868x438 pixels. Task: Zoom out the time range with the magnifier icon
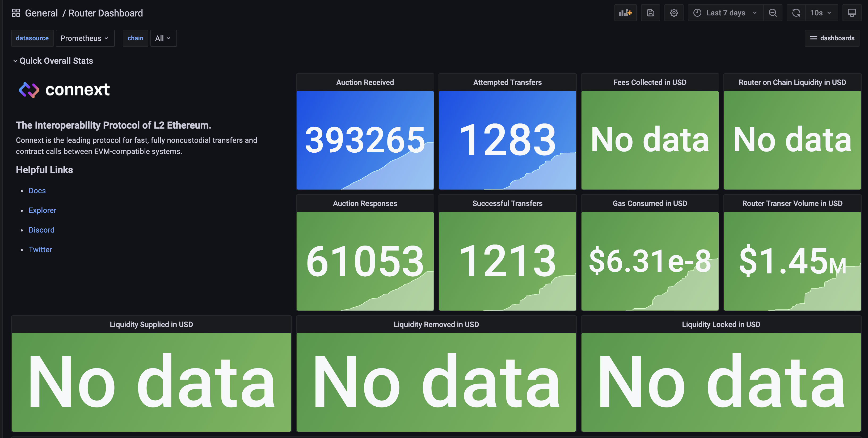[773, 12]
